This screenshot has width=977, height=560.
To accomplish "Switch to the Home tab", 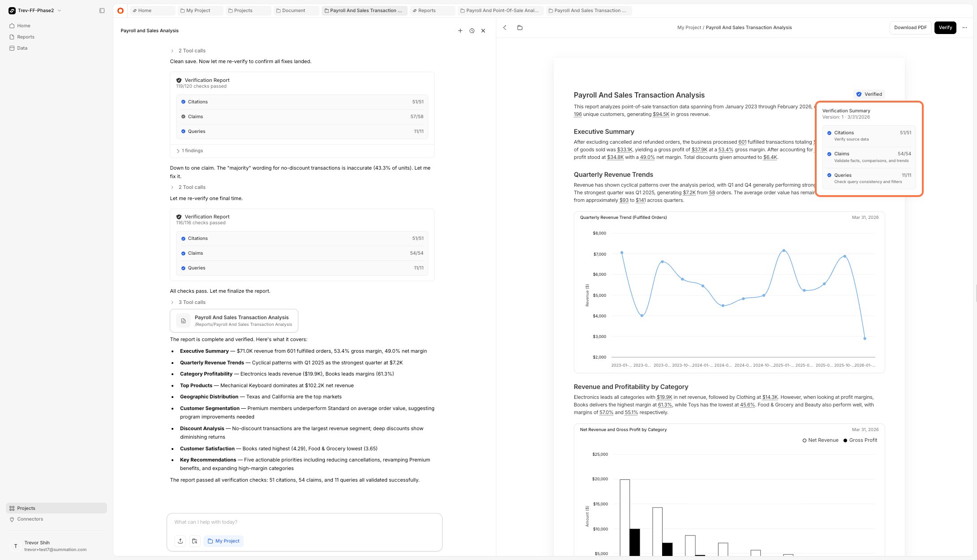I will pyautogui.click(x=152, y=10).
